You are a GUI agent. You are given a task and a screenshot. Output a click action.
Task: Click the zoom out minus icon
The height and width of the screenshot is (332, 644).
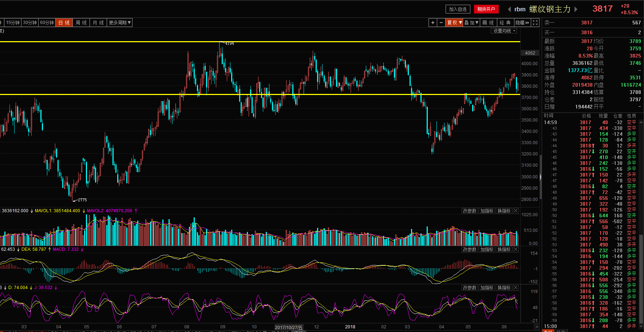pos(441,23)
